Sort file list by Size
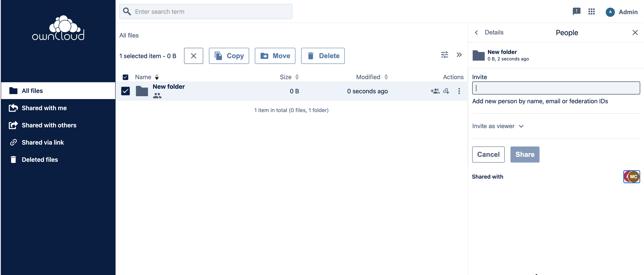 tap(289, 77)
